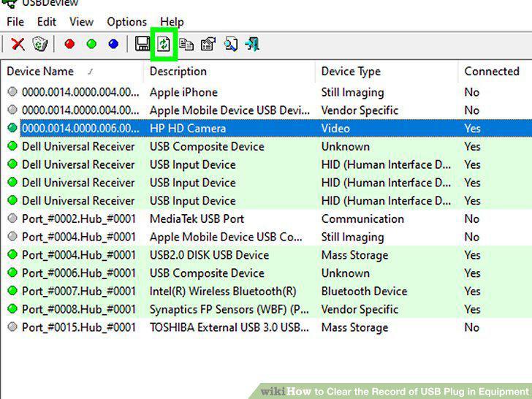532x399 pixels.
Task: Select the HP HD Camera entry
Action: click(188, 129)
